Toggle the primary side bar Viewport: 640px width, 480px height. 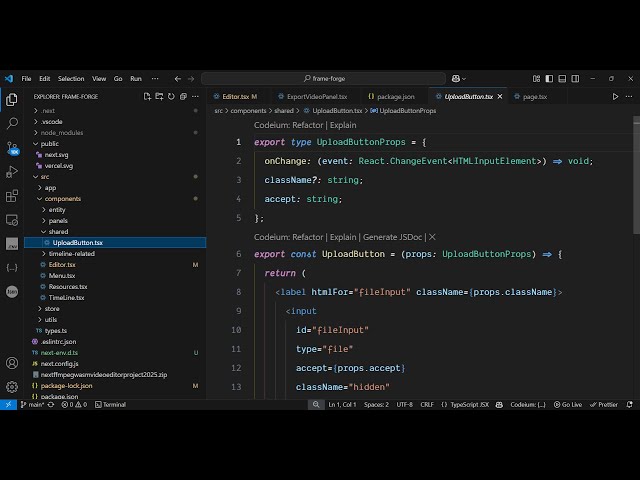click(x=549, y=78)
